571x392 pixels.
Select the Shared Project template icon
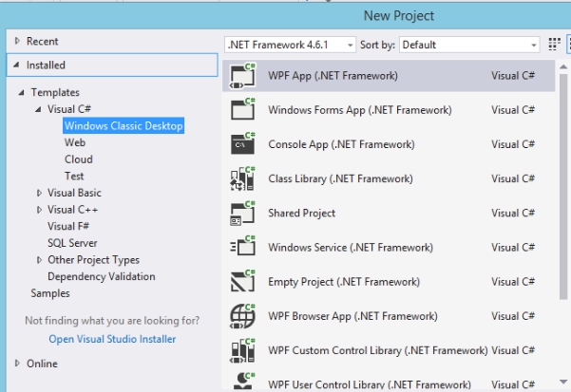click(242, 213)
